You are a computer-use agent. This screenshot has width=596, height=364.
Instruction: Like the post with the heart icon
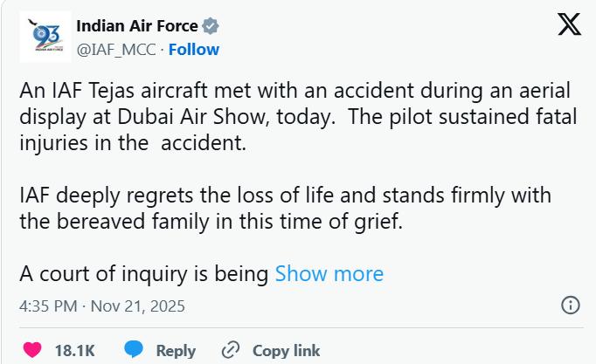click(32, 350)
